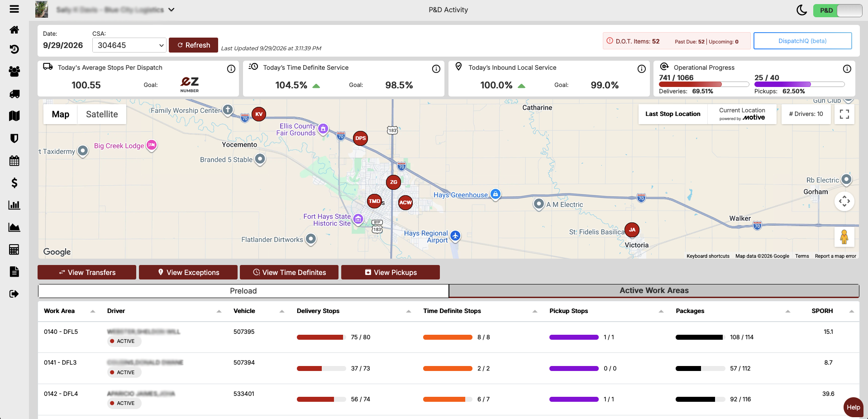Show Current Location powered by Motive
Viewport: 868px width, 419px height.
point(742,114)
